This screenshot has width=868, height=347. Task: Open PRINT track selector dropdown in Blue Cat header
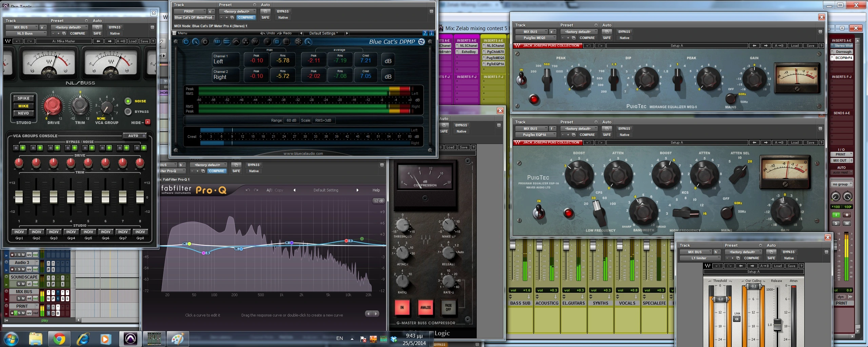click(x=191, y=11)
